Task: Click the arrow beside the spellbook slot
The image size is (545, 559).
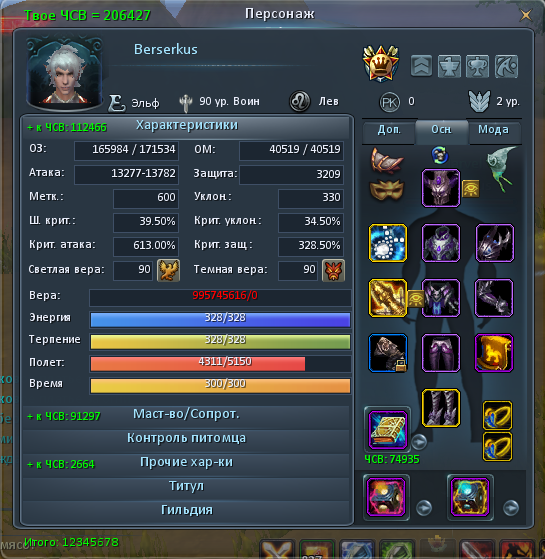Action: (x=419, y=441)
